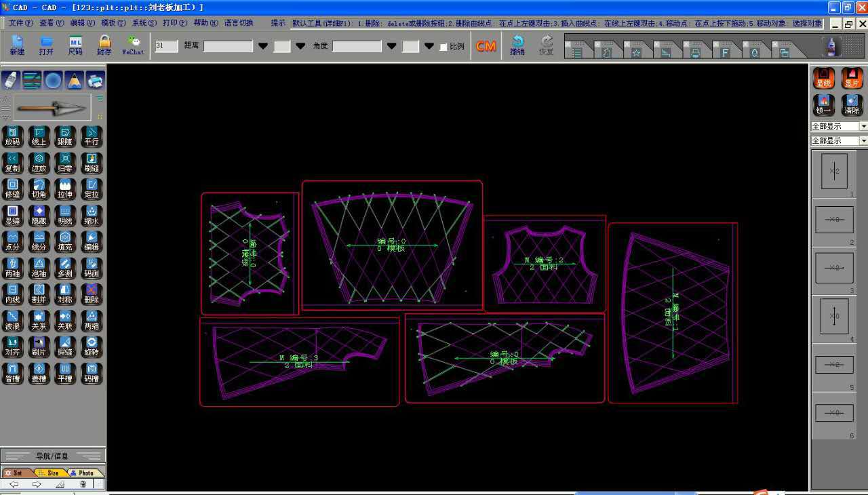The width and height of the screenshot is (868, 495).
Task: Open the 查看 menu
Action: coord(52,23)
